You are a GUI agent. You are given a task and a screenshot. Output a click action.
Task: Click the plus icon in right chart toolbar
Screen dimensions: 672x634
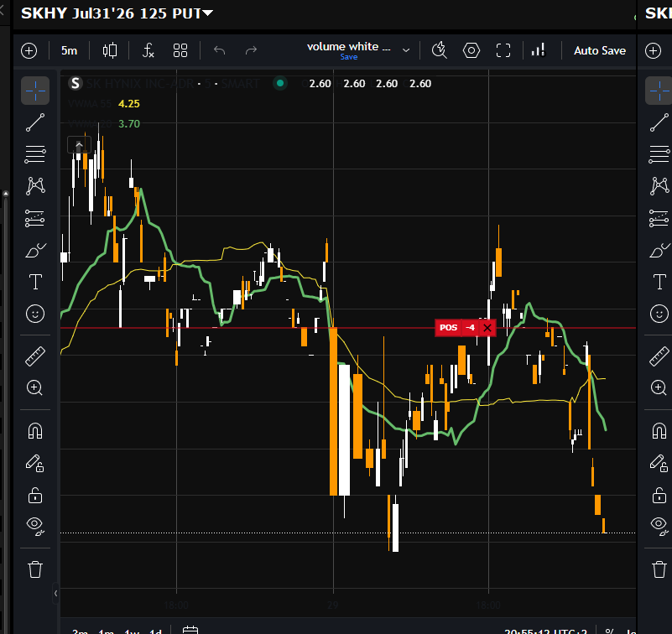(654, 50)
